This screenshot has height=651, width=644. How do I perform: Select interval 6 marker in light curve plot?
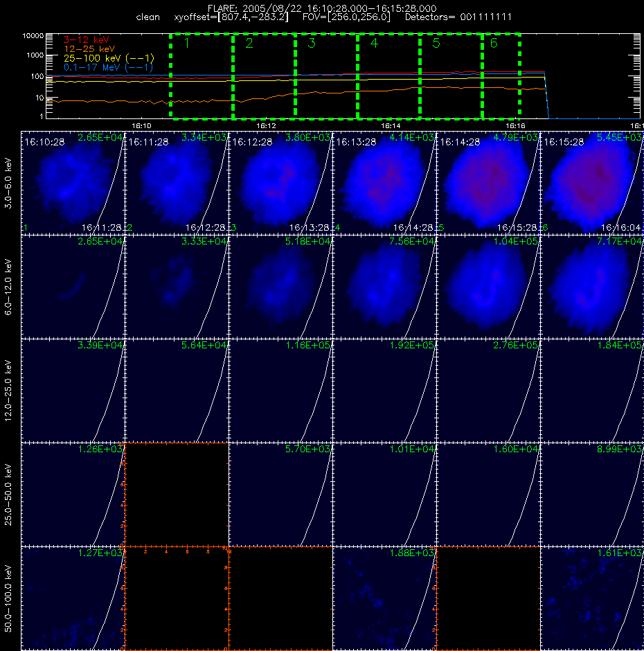point(494,43)
